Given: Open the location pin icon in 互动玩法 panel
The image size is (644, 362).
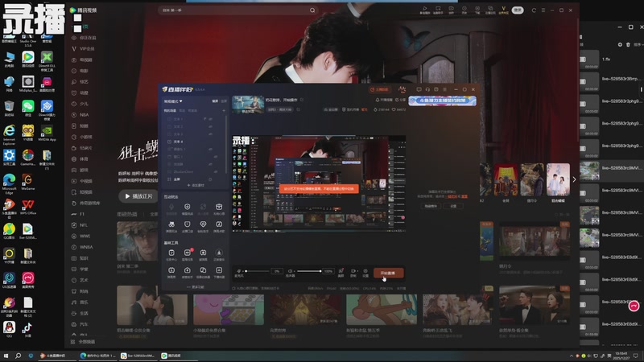Looking at the screenshot, I should [x=203, y=224].
